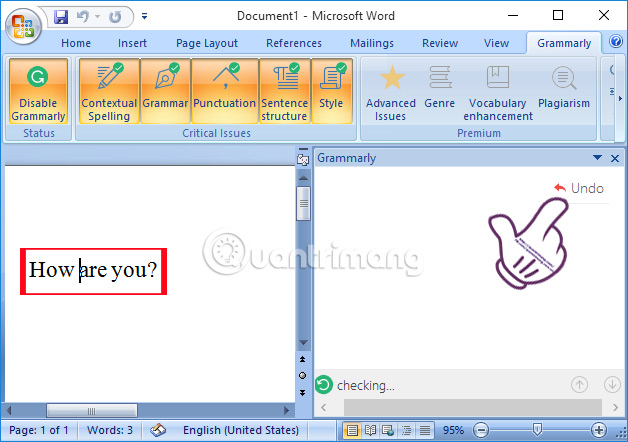Switch to Full Screen Reading view
The height and width of the screenshot is (442, 628).
click(x=370, y=430)
